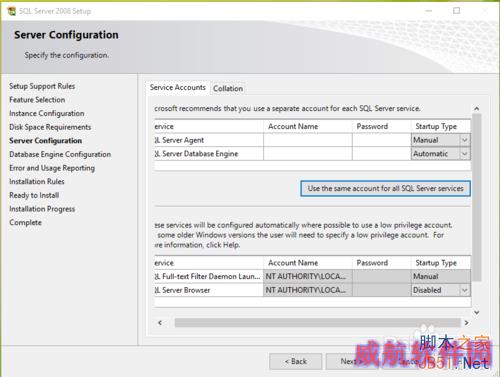
Task: Click lower table Startup Type column header
Action: click(441, 263)
